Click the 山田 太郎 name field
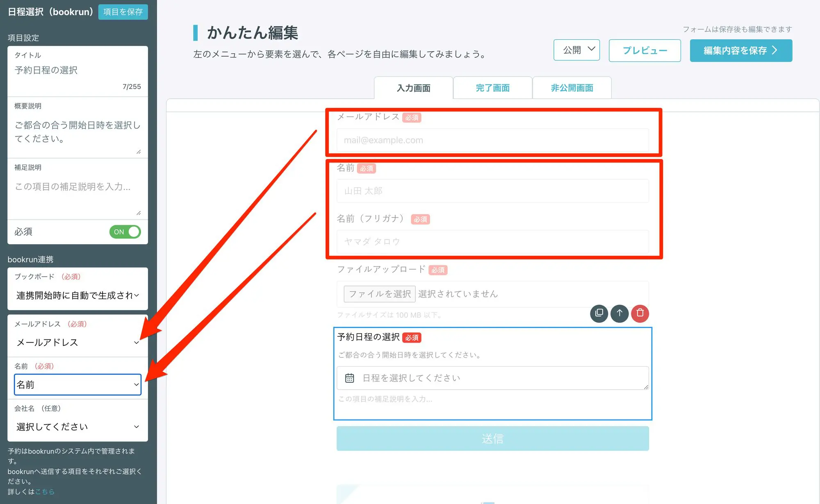 click(x=492, y=191)
